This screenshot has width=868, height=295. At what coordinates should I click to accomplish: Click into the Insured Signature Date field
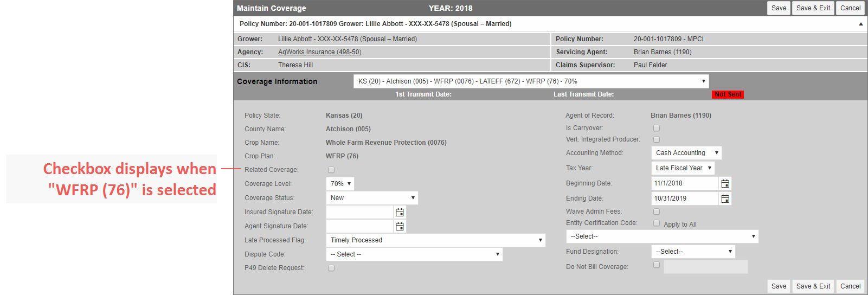point(359,212)
